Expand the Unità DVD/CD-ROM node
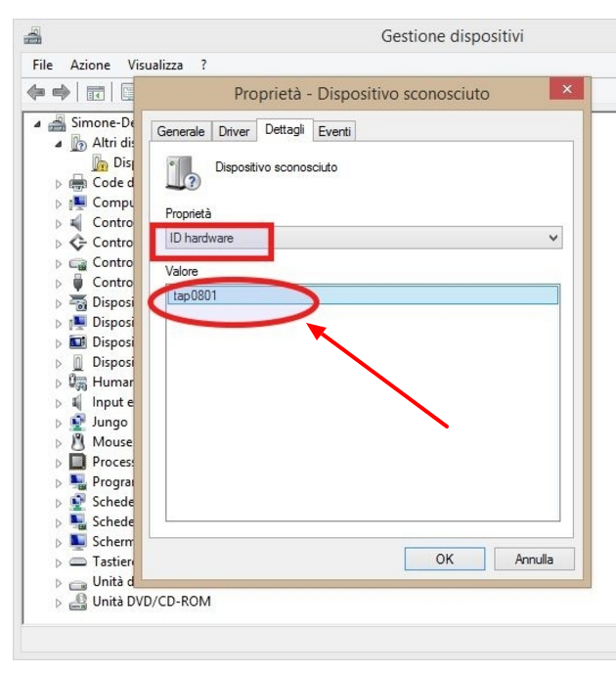Image resolution: width=616 pixels, height=675 pixels. [x=59, y=603]
